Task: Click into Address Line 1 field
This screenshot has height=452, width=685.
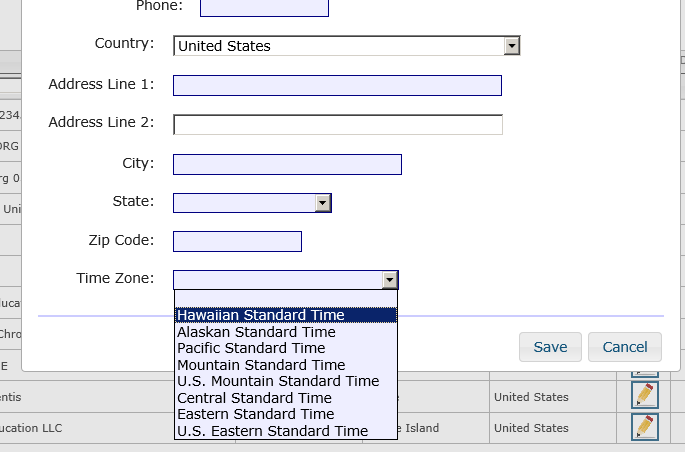Action: (337, 85)
